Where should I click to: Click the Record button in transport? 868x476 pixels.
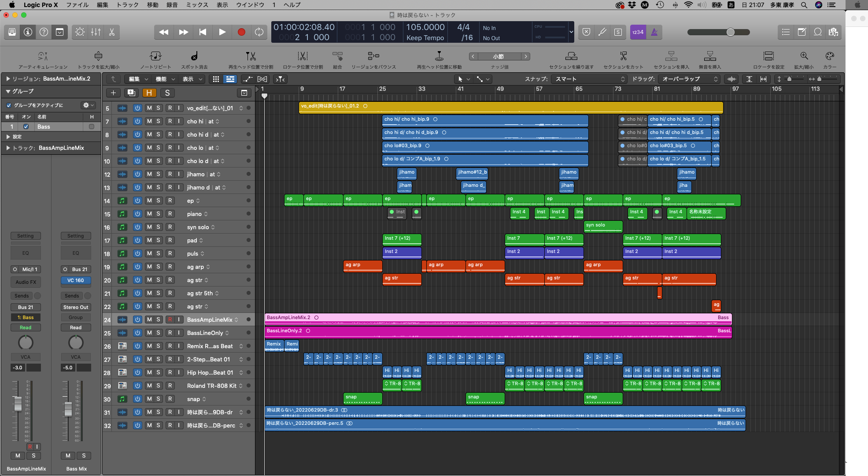pyautogui.click(x=241, y=32)
